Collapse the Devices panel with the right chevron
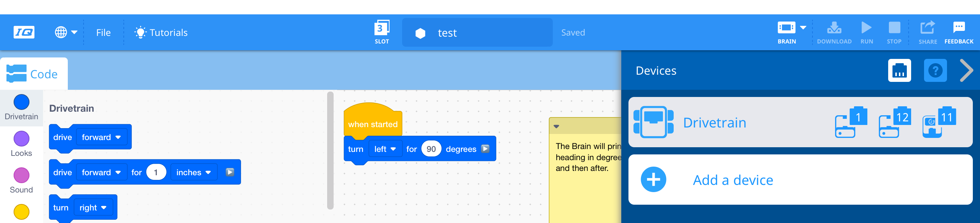Viewport: 980px width, 223px height. [966, 70]
